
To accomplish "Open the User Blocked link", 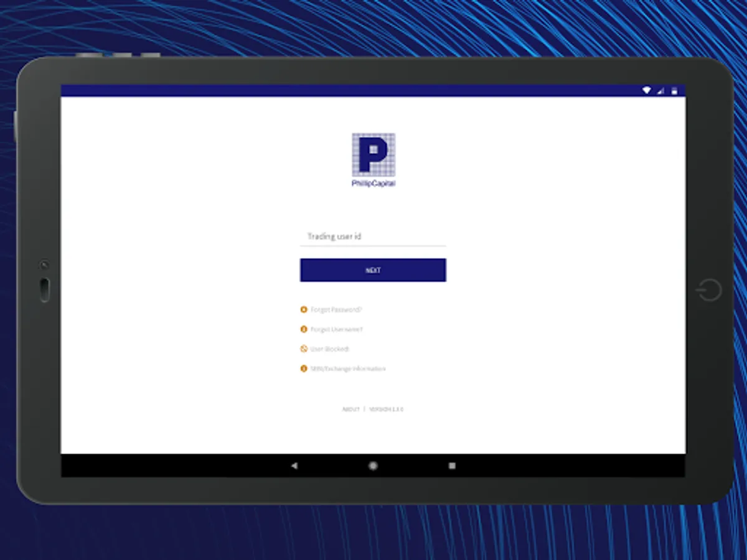I will coord(330,349).
